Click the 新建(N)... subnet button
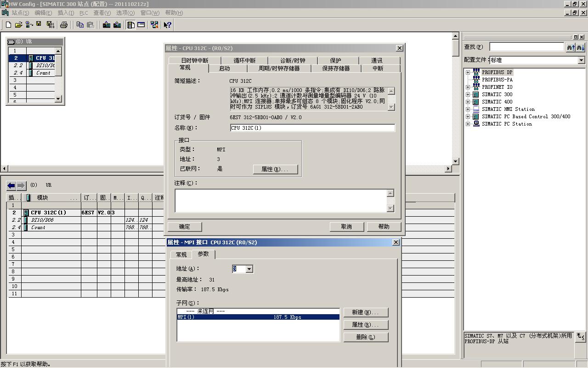This screenshot has height=368, width=588. tap(366, 312)
